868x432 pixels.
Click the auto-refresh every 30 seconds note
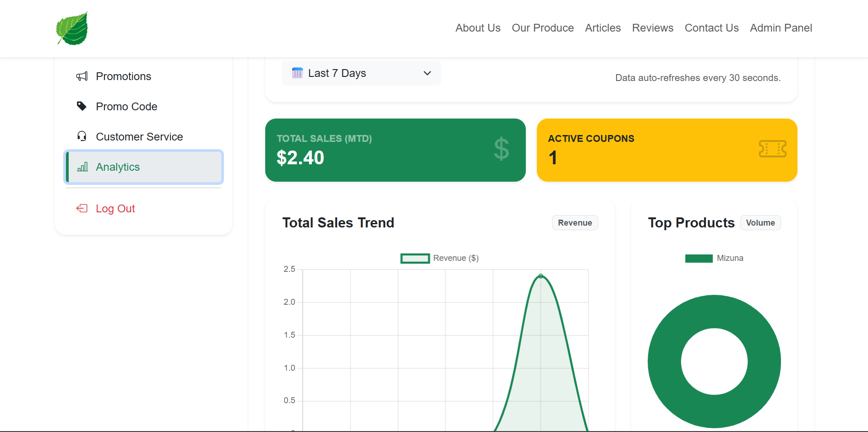[x=698, y=78]
